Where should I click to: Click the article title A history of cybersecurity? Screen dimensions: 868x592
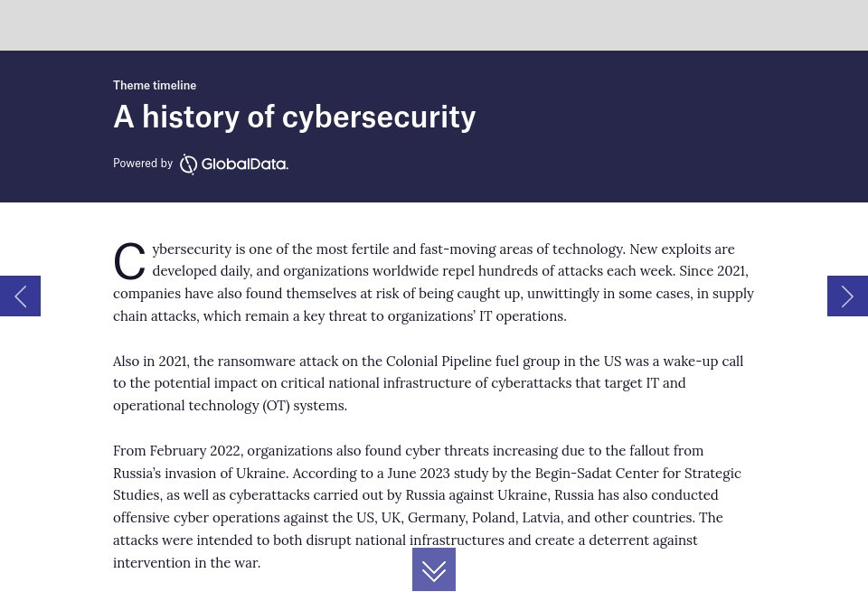pos(295,116)
